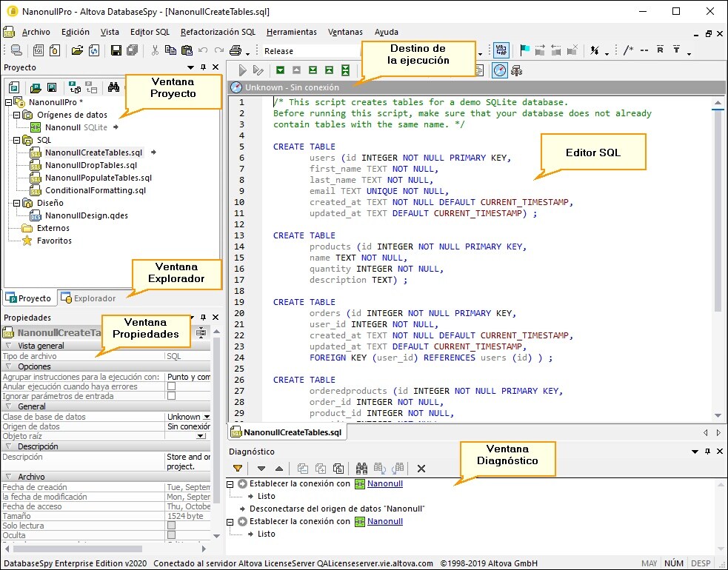The height and width of the screenshot is (570, 728).
Task: Click next message down arrow in Diagnóstico
Action: point(261,469)
